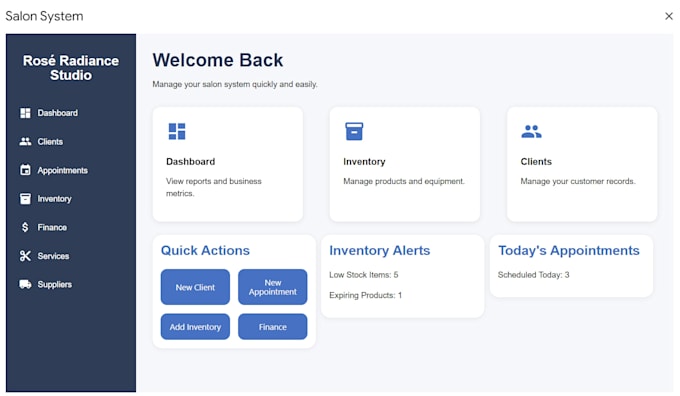Viewport: 680px width, 396px height.
Task: Click 'Low Stock Items: 5' alert
Action: [x=363, y=275]
